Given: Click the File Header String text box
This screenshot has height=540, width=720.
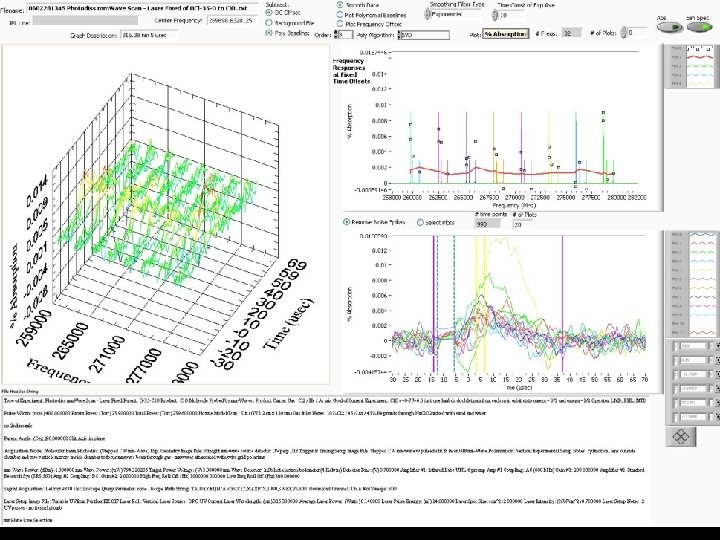Looking at the screenshot, I should tap(325, 460).
